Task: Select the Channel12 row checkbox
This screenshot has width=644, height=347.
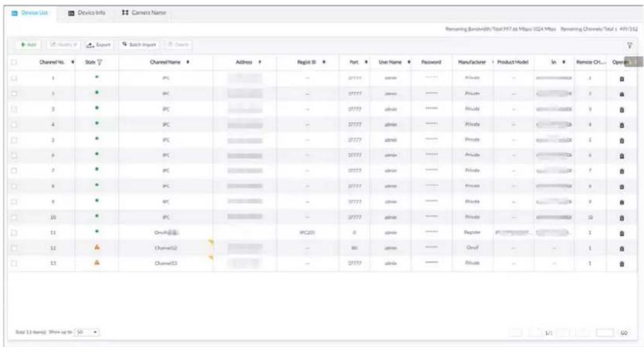Action: point(14,248)
